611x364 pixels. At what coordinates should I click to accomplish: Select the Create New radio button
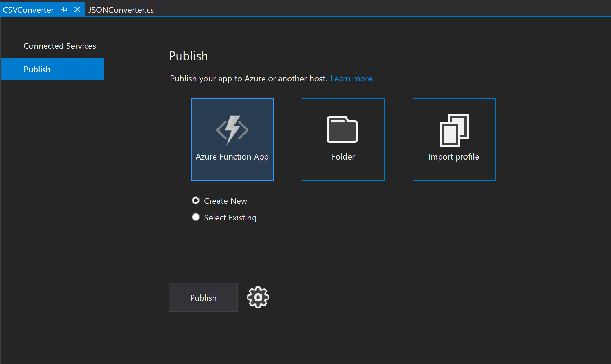click(196, 201)
